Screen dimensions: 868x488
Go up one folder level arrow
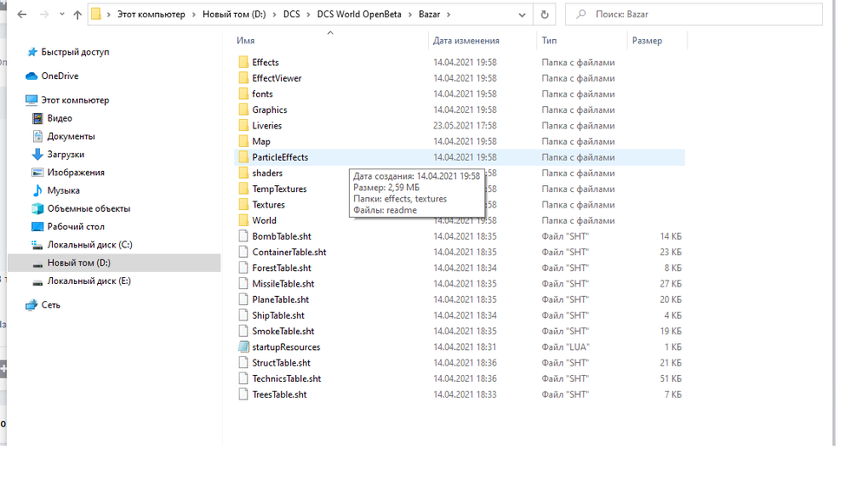coord(77,15)
